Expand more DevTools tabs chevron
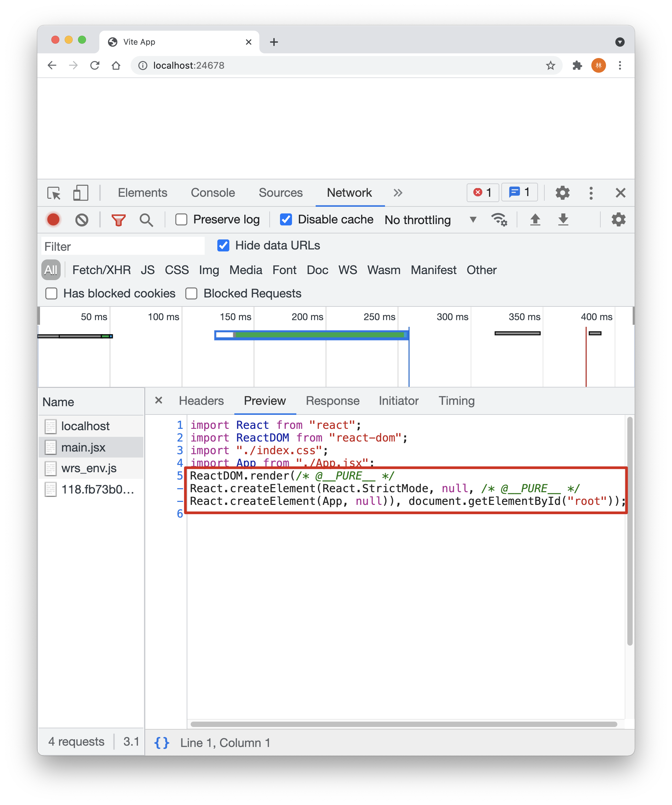Image resolution: width=672 pixels, height=805 pixels. (x=398, y=193)
